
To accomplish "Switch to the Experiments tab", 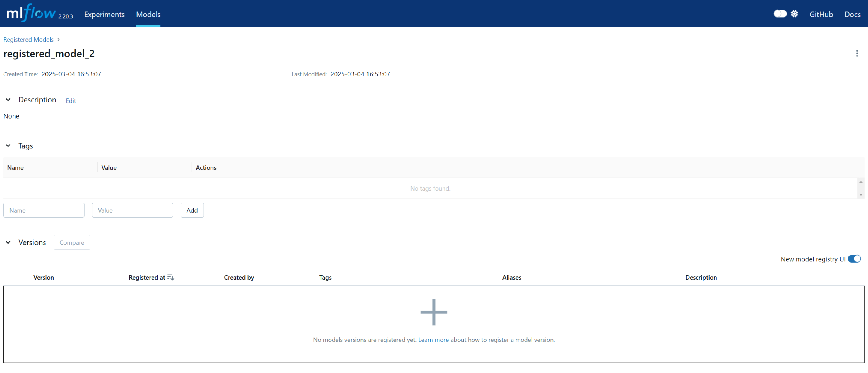I will 104,15.
